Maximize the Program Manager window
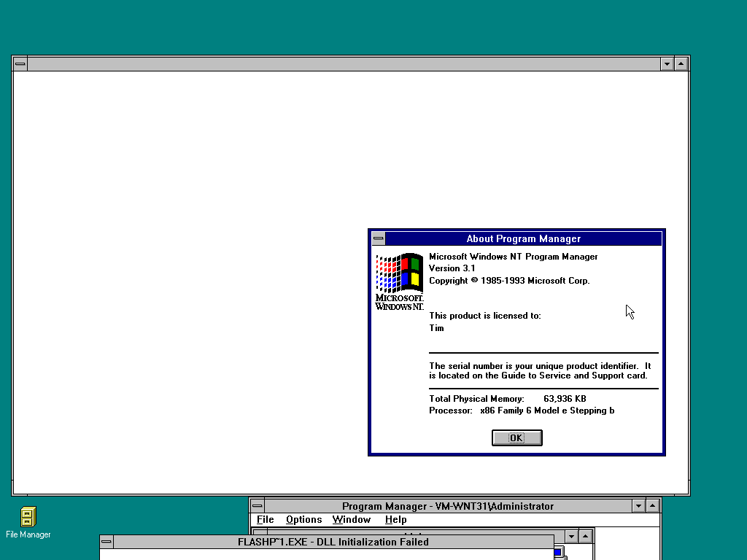This screenshot has width=747, height=560. 653,506
